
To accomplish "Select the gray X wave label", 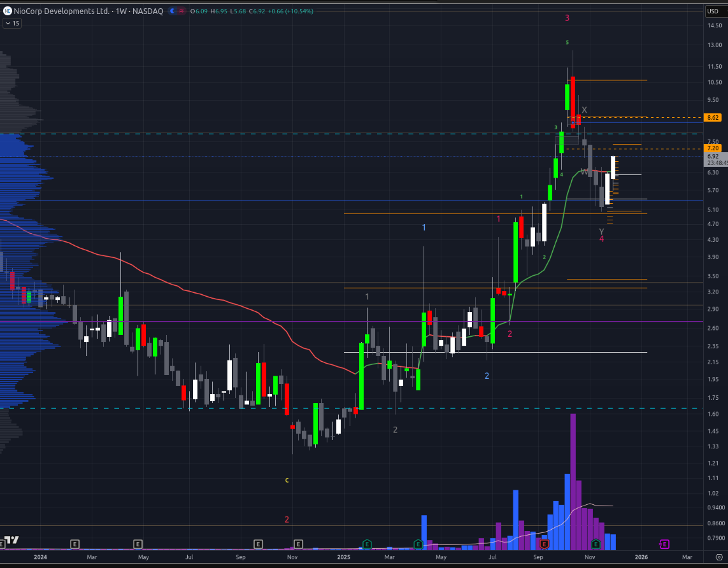I will click(584, 110).
